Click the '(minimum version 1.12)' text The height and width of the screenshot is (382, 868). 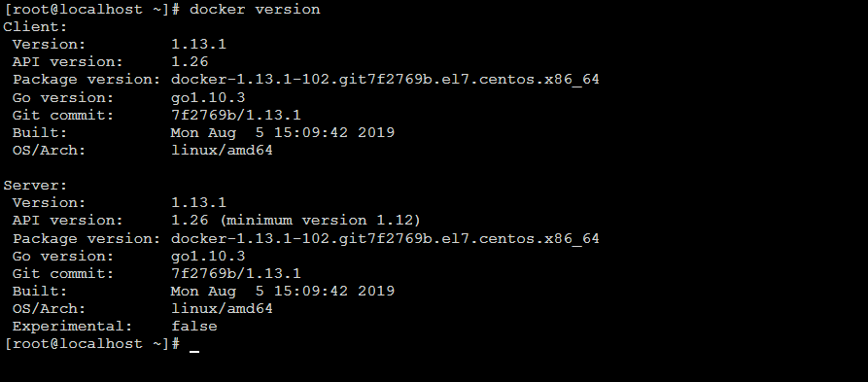pos(320,221)
